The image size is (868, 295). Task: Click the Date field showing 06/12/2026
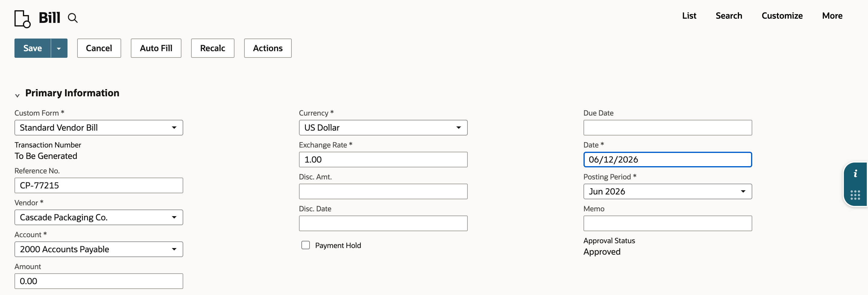point(668,160)
